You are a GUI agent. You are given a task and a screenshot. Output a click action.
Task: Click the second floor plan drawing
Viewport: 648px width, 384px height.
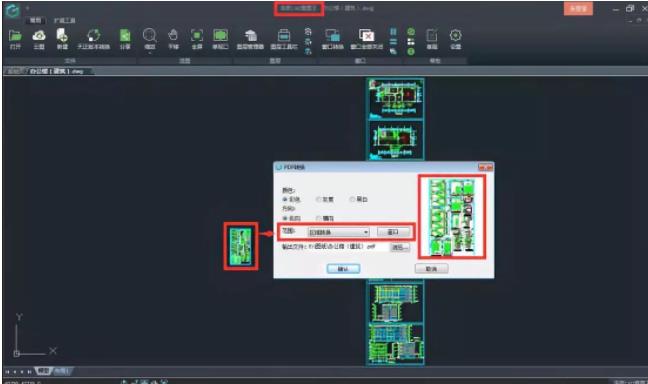[x=395, y=140]
